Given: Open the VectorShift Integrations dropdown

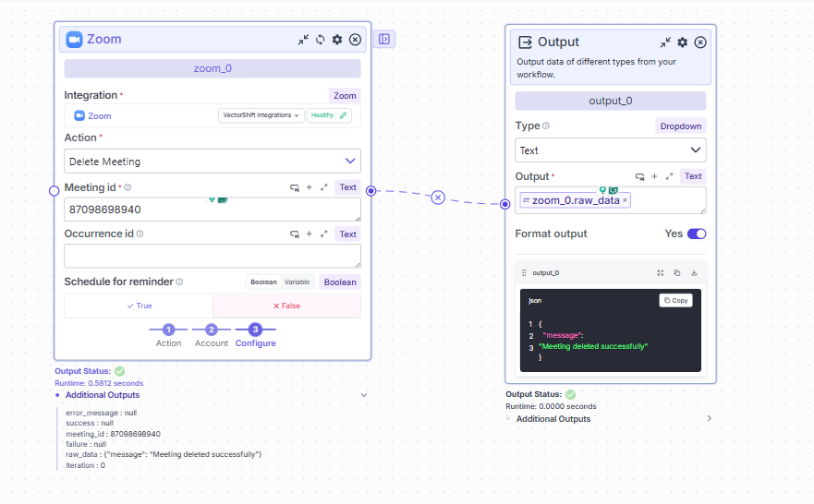Looking at the screenshot, I should click(x=261, y=115).
